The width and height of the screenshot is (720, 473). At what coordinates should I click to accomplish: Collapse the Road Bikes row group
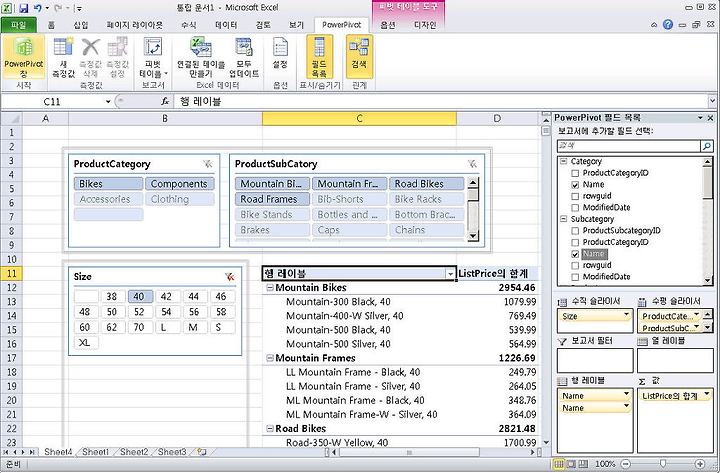pyautogui.click(x=270, y=429)
